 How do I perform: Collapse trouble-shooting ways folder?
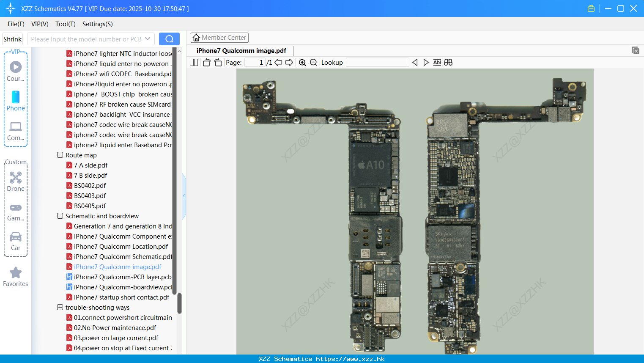60,307
